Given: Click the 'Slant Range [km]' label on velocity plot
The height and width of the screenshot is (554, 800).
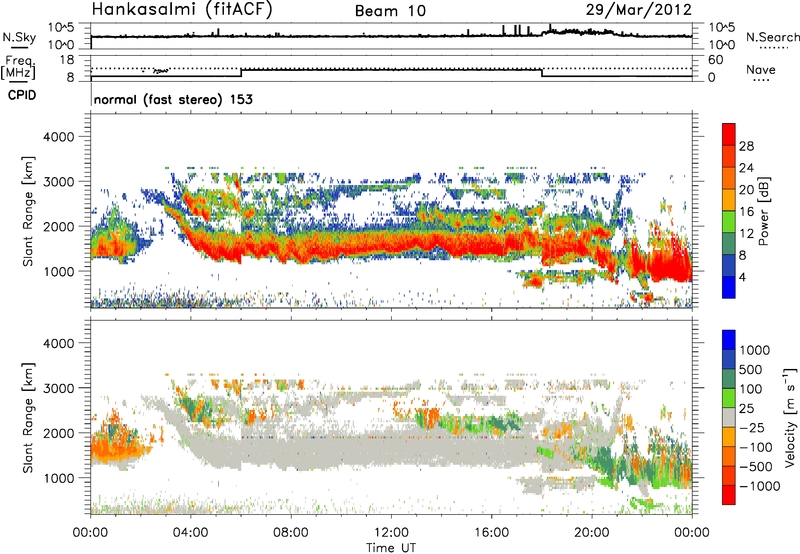Looking at the screenshot, I should pos(28,418).
